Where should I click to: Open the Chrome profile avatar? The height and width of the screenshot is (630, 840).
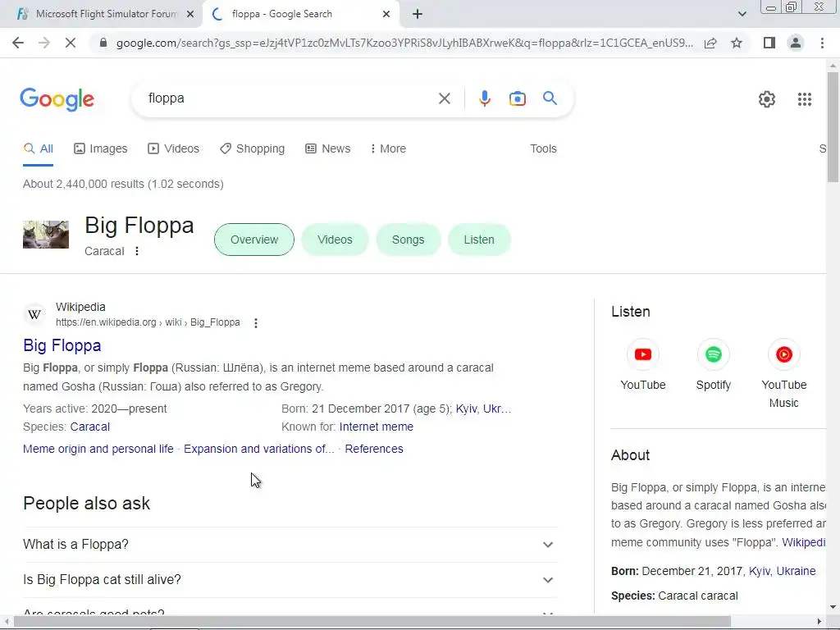tap(796, 43)
